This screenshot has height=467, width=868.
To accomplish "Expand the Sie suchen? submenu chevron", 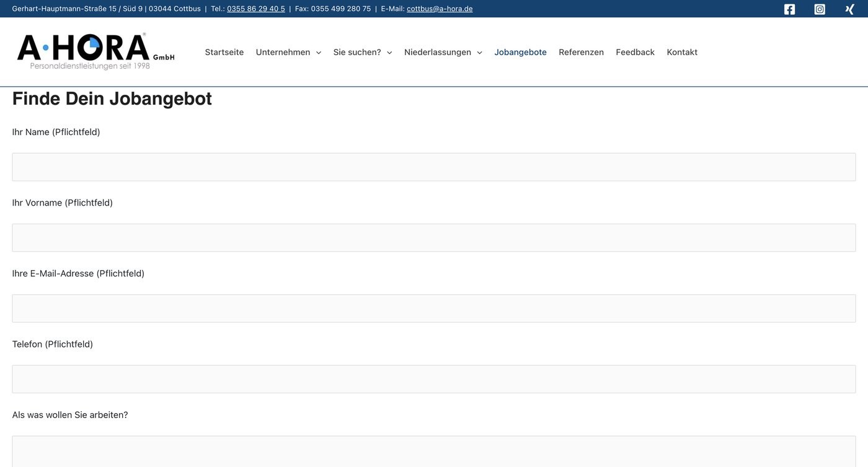I will point(389,53).
